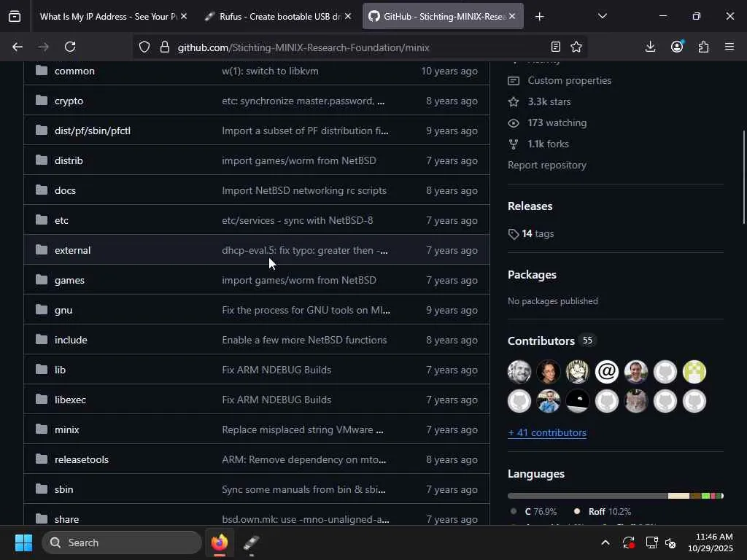
Task: Reload the current page
Action: [x=70, y=47]
